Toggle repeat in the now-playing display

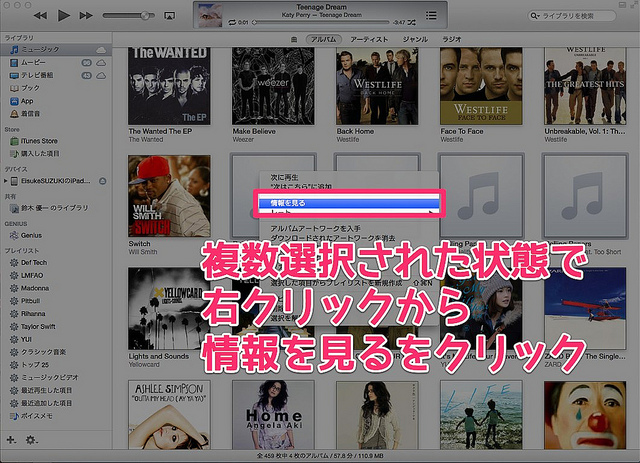pyautogui.click(x=231, y=22)
